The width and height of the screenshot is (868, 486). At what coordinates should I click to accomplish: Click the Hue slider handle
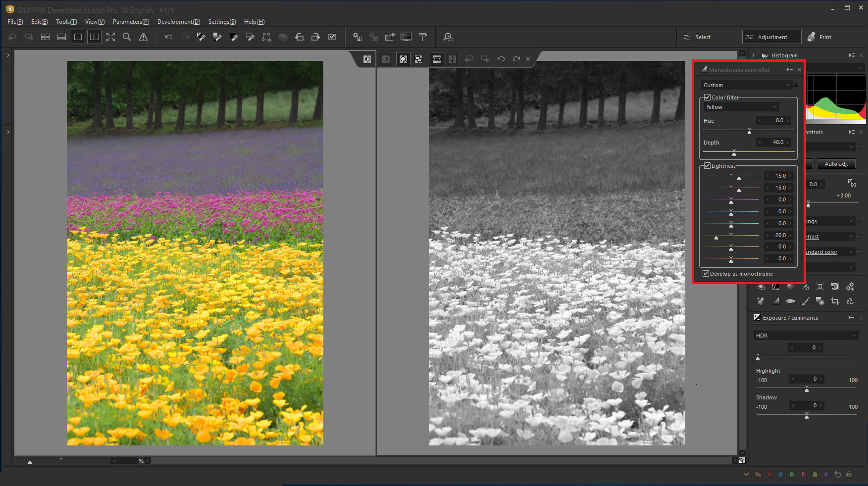pos(749,132)
